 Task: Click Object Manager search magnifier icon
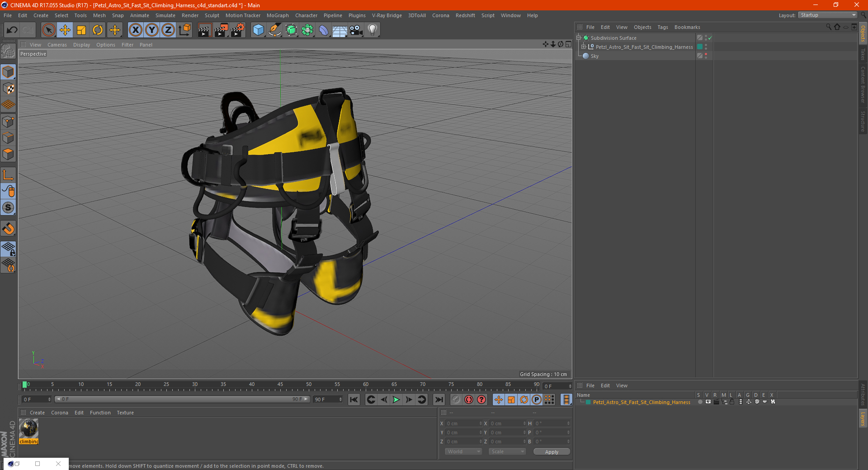pos(829,27)
